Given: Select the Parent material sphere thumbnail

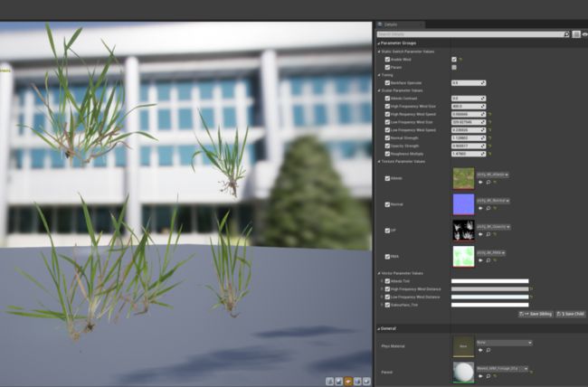Looking at the screenshot, I should coord(463,373).
